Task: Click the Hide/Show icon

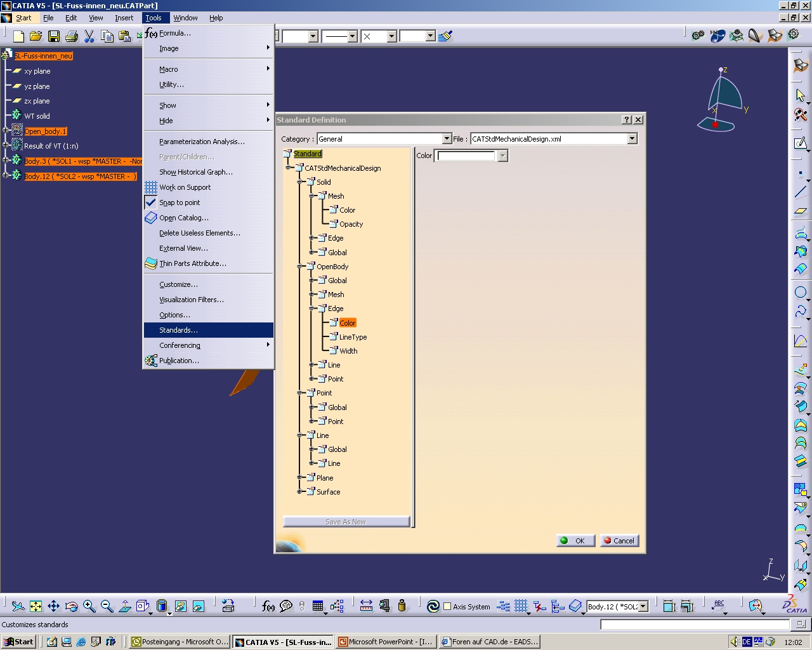Action: [181, 606]
